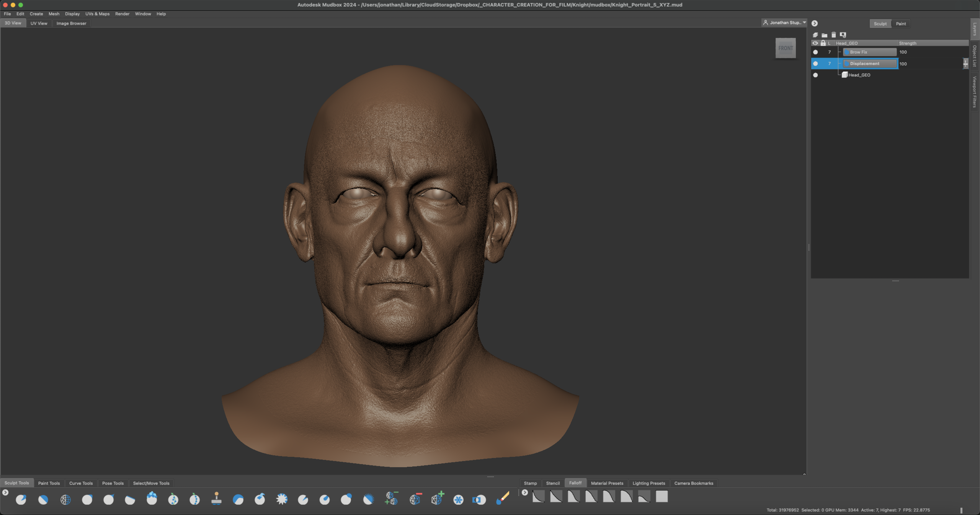Expand the sculpt tools tray arrow
The image size is (980, 515).
pos(5,493)
